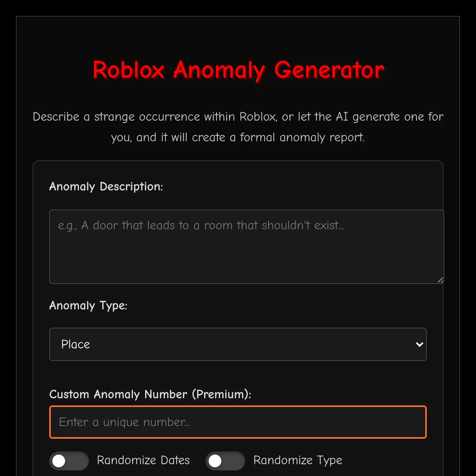Enable the Randomize Type switch

(x=225, y=461)
